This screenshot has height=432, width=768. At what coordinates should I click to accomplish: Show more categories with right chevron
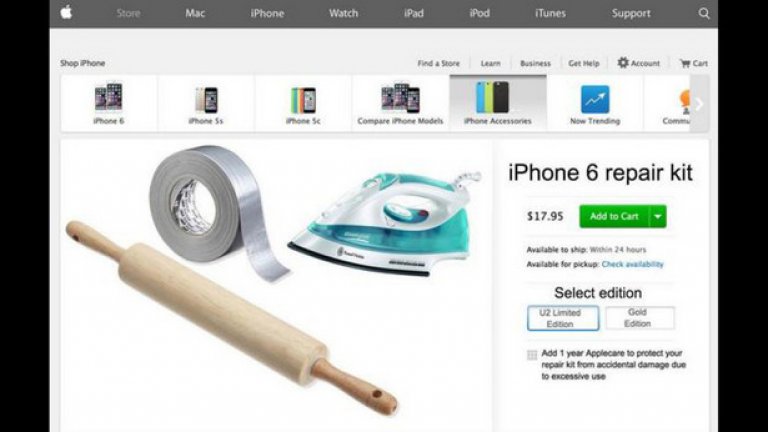point(699,104)
